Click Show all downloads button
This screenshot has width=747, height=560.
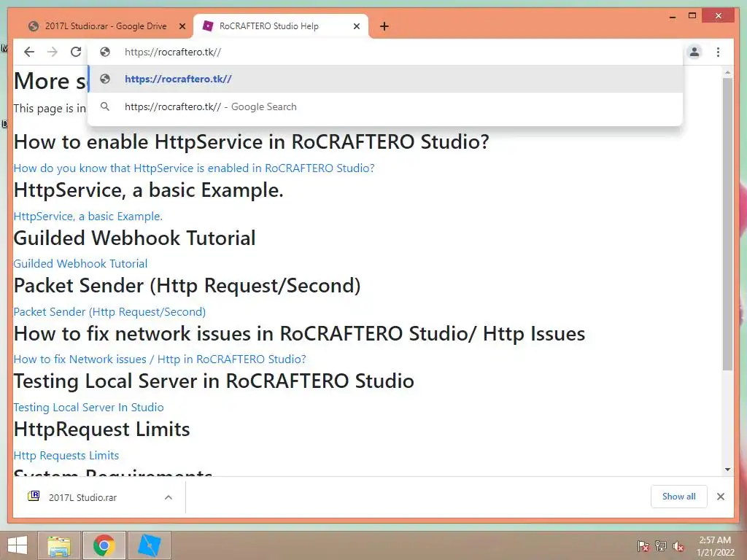tap(679, 497)
